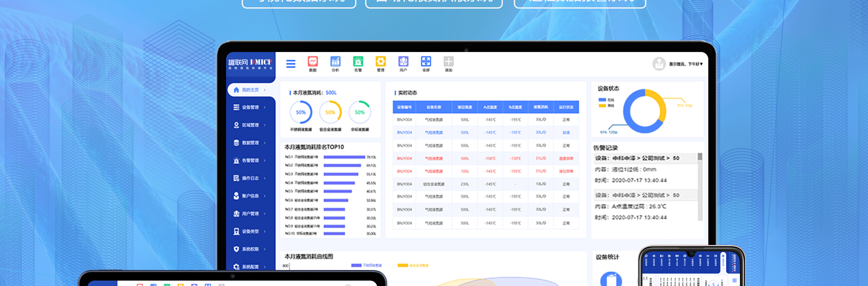
Task: Sort by the 液位高度 column header
Action: point(465,107)
